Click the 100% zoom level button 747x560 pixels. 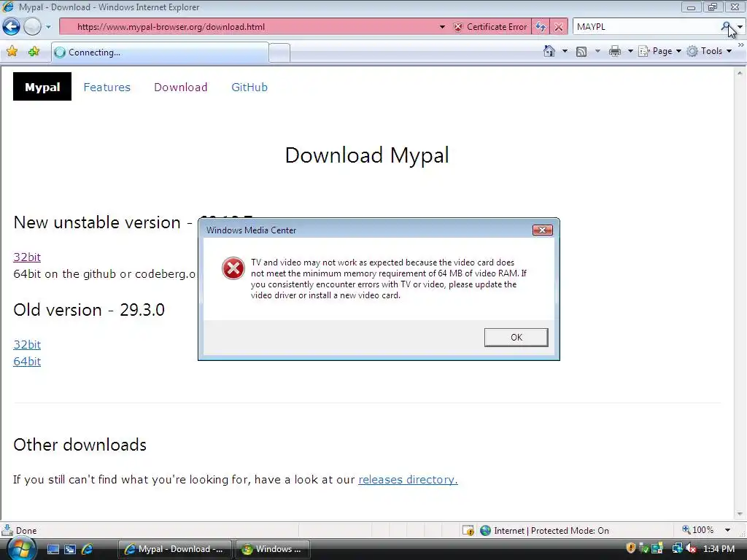pos(698,530)
